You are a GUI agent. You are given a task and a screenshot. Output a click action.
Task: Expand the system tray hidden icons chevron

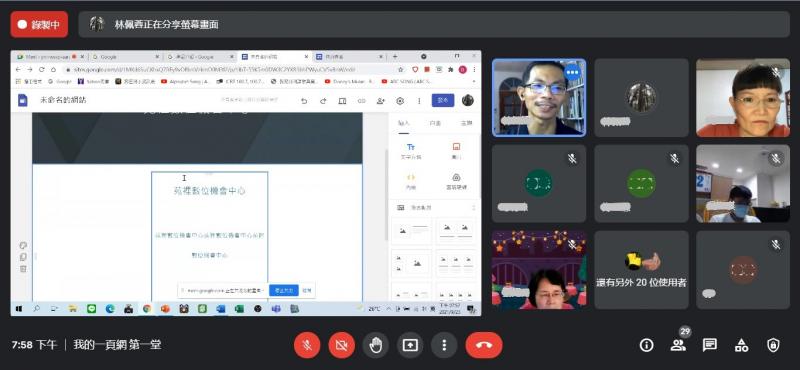tap(389, 309)
